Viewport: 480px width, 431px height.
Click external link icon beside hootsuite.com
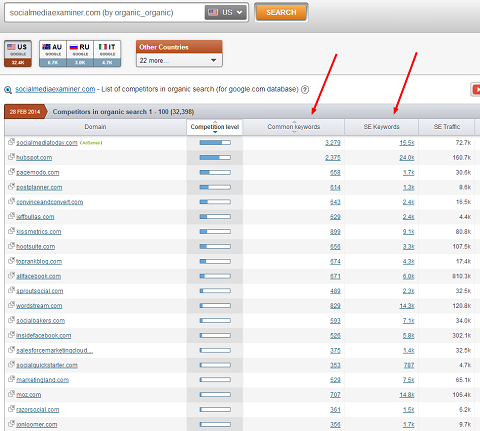pos(11,246)
